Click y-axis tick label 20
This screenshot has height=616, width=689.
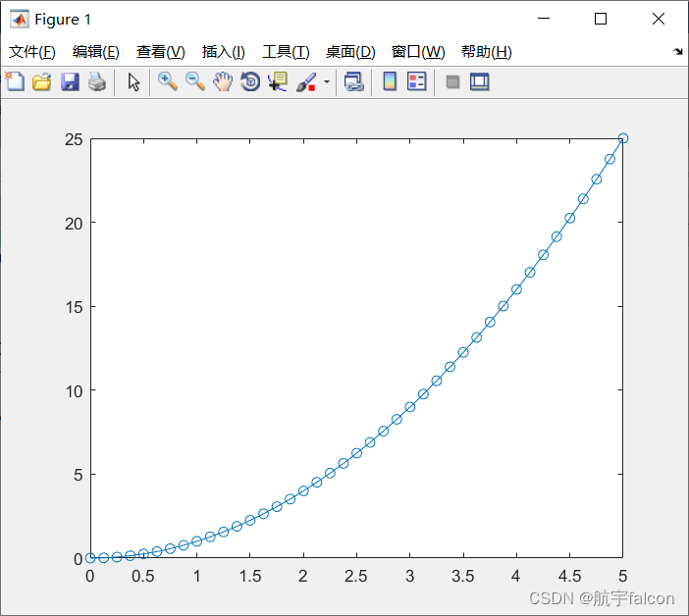coord(74,224)
